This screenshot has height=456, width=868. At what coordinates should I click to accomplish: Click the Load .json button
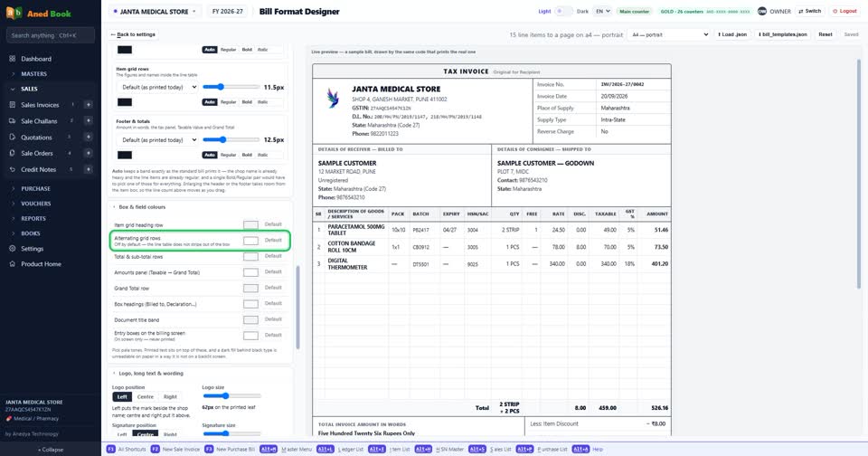tap(732, 34)
